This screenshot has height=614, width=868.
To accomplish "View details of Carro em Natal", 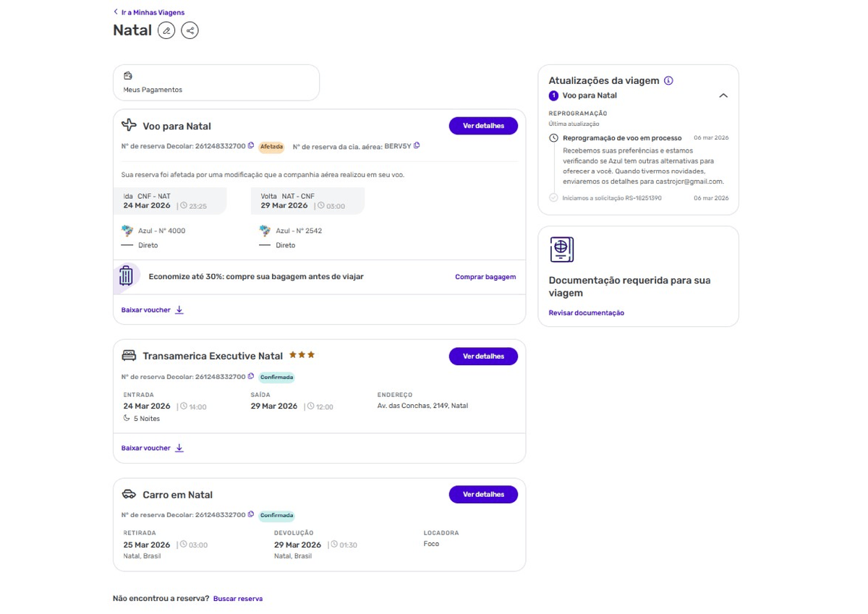I will [x=483, y=495].
